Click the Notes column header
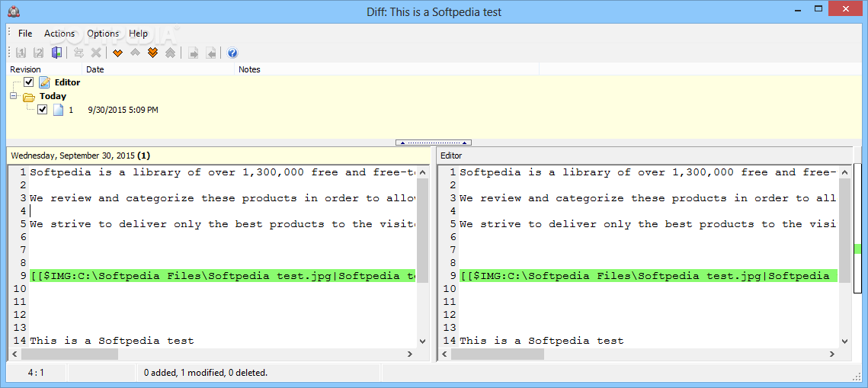868x388 pixels. pos(387,69)
